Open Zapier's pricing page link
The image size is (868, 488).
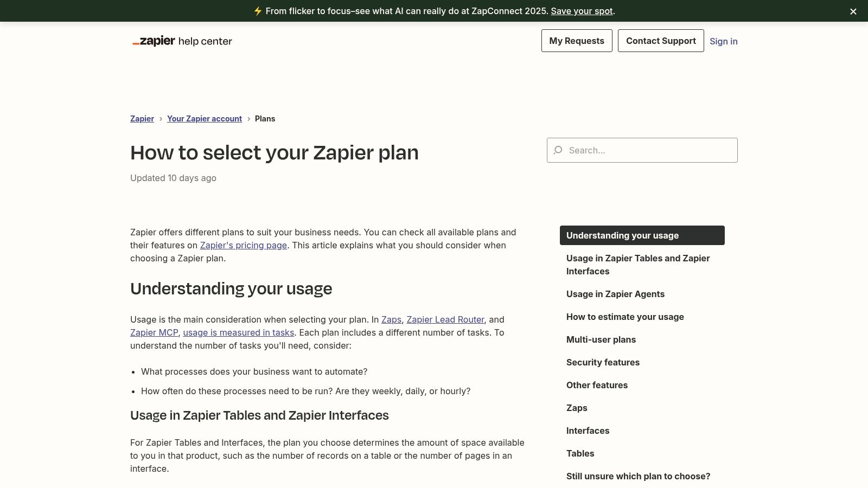coord(244,245)
